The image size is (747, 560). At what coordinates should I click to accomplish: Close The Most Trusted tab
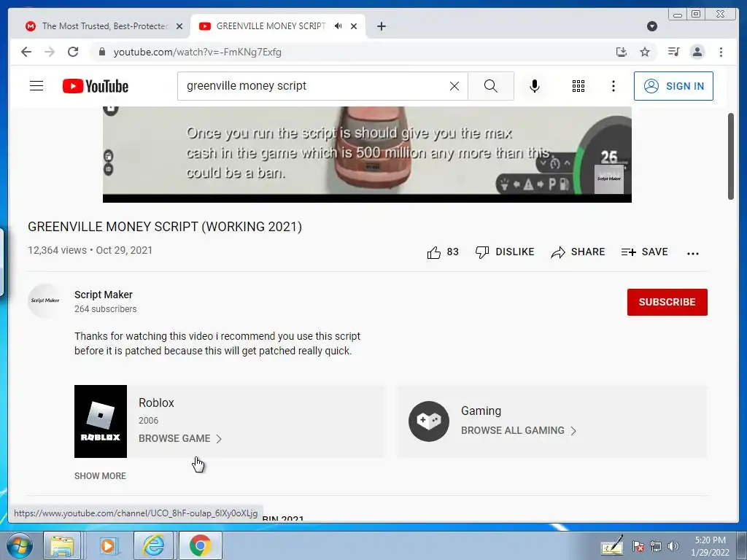point(179,26)
